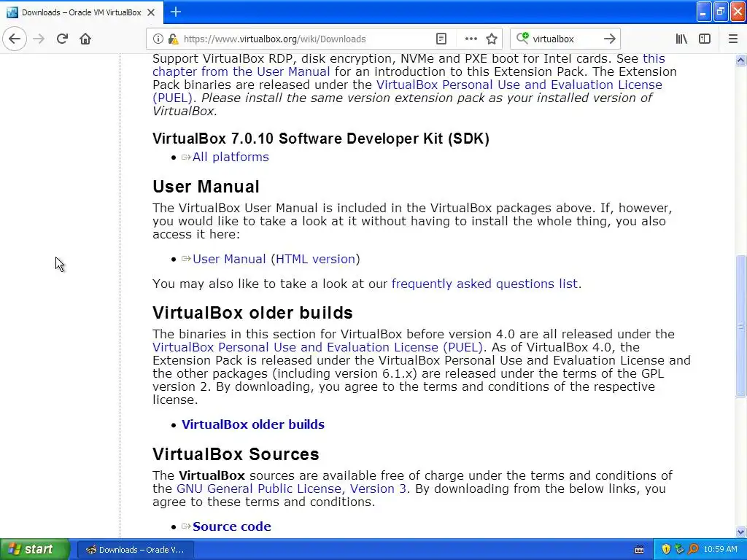747x560 pixels.
Task: Click the search box containing virtualbox
Action: point(565,39)
